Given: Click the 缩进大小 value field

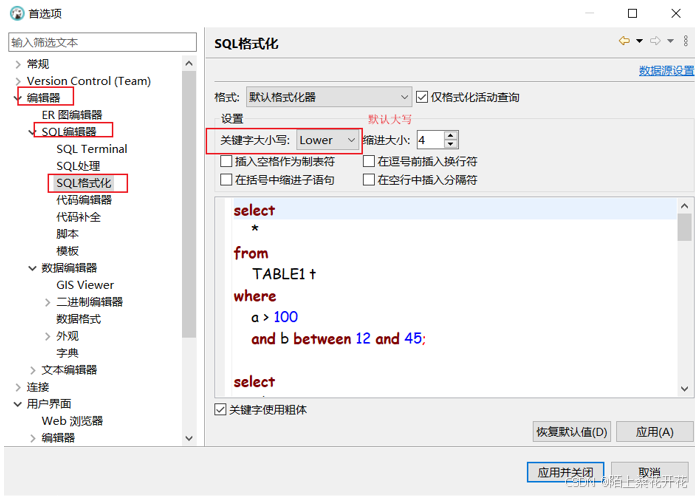Looking at the screenshot, I should pos(429,141).
